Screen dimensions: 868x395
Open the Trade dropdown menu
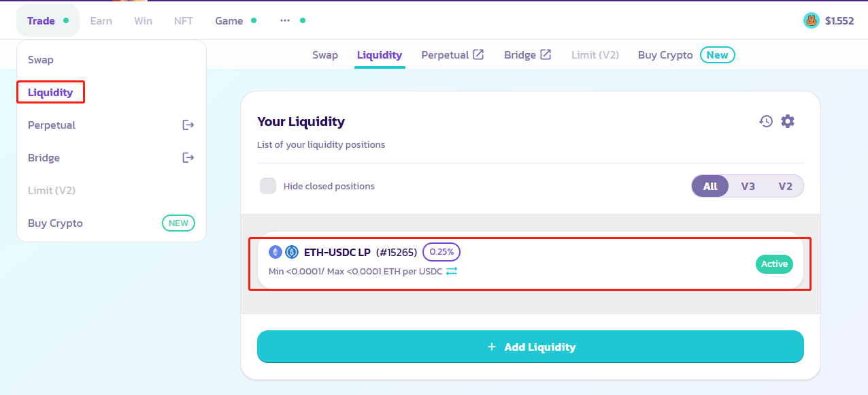tap(41, 20)
